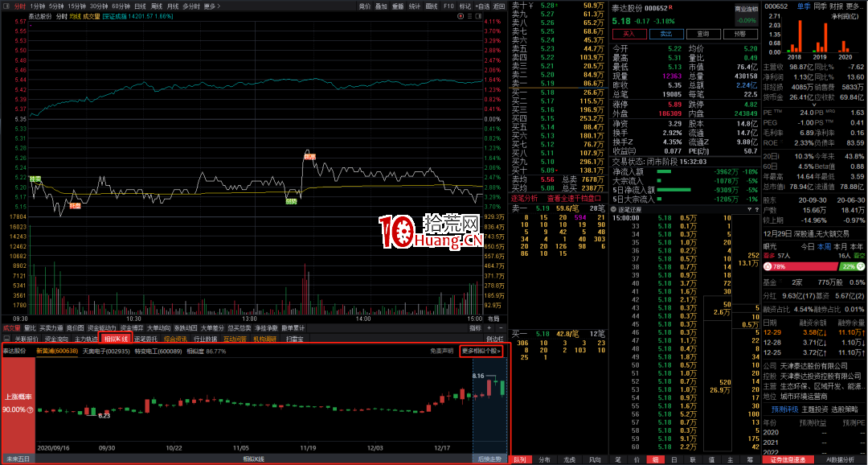868x465 pixels.
Task: Switch chart to 日线 period
Action: pos(140,6)
